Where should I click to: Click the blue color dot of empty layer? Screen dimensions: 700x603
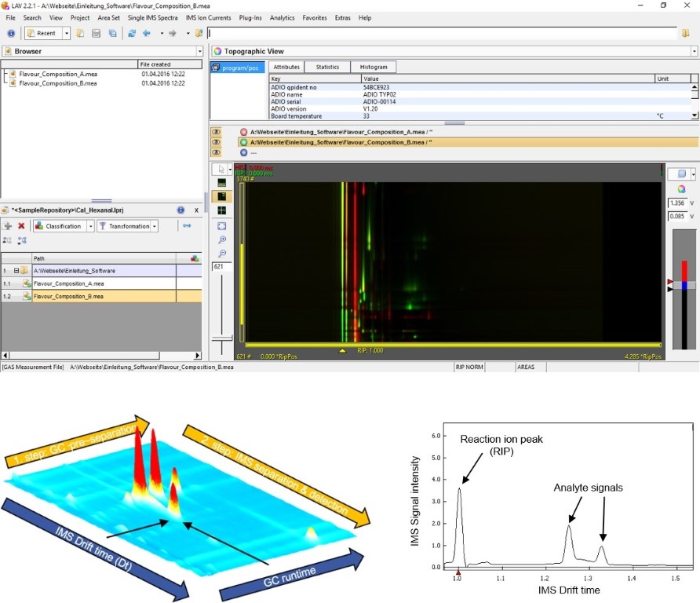click(x=244, y=153)
